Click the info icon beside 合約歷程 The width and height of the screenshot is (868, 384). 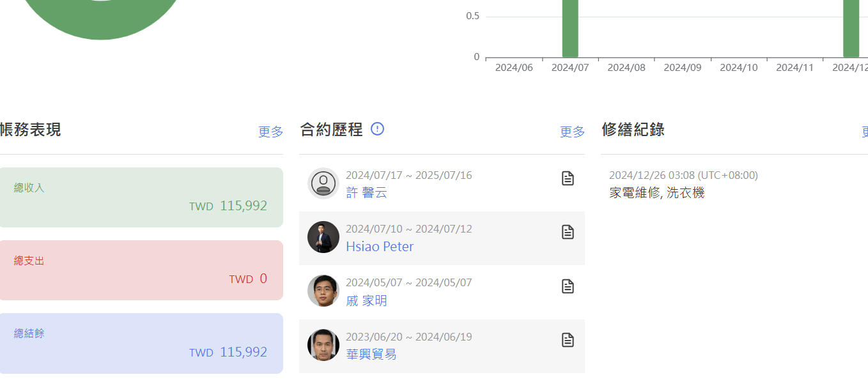377,129
